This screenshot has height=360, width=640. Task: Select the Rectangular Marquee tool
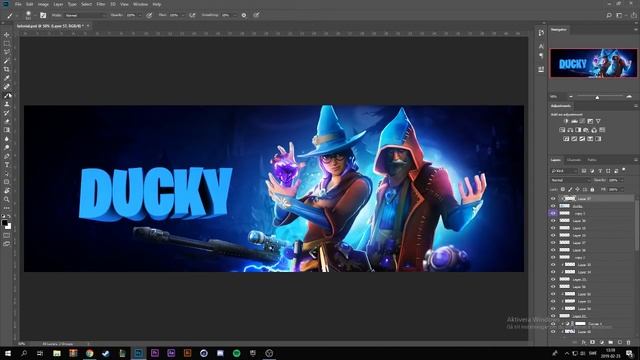[x=7, y=44]
